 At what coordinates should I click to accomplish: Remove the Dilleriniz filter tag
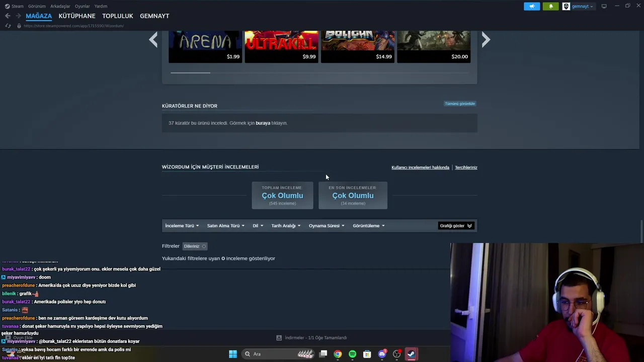click(x=204, y=246)
